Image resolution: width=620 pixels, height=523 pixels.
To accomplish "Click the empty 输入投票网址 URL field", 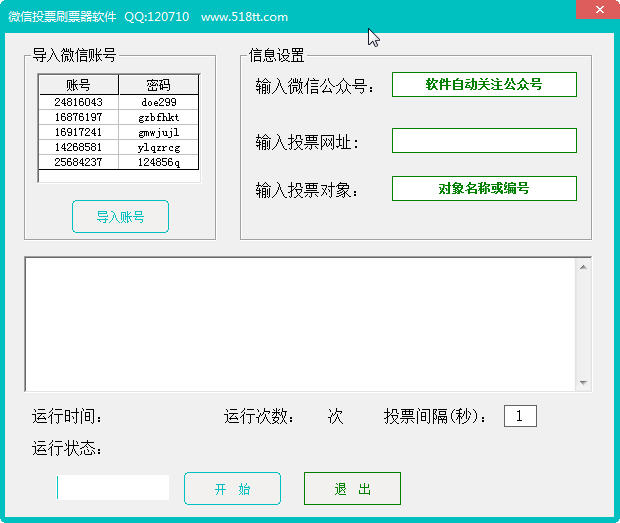I will point(484,141).
